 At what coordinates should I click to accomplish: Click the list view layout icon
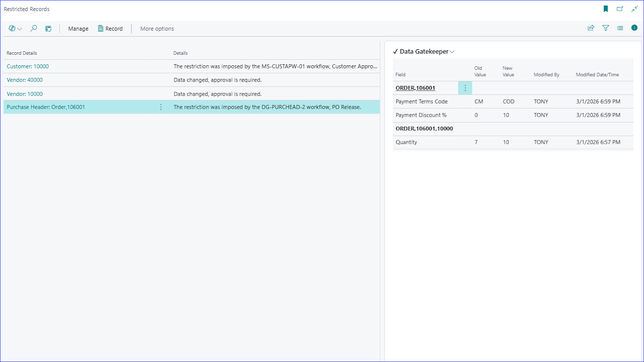(620, 28)
